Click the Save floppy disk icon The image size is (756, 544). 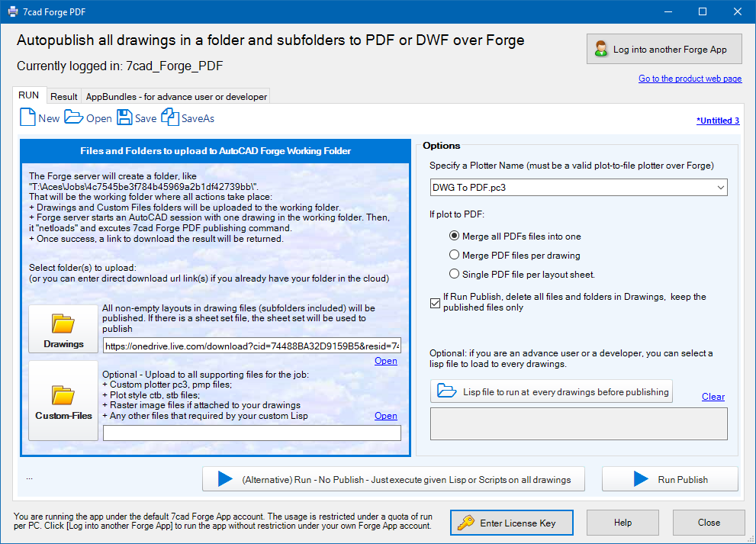tap(124, 117)
